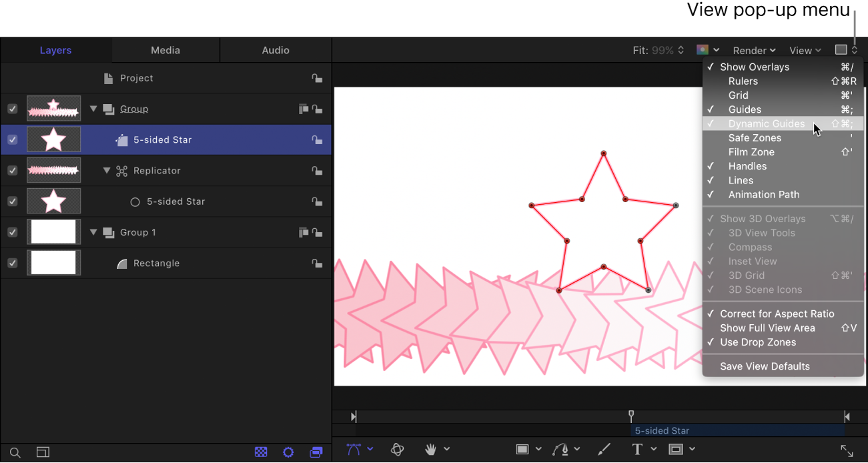The height and width of the screenshot is (463, 868).
Task: Open the color channels pop-up menu
Action: pos(707,50)
